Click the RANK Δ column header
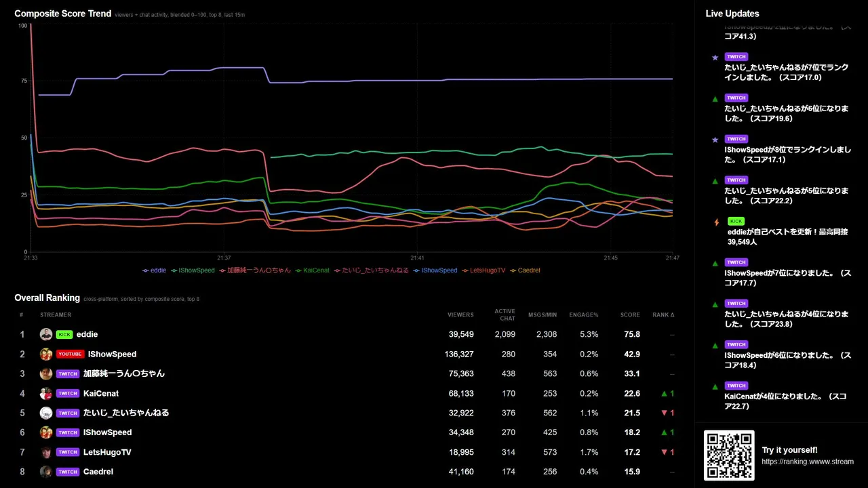The height and width of the screenshot is (488, 868). click(663, 315)
